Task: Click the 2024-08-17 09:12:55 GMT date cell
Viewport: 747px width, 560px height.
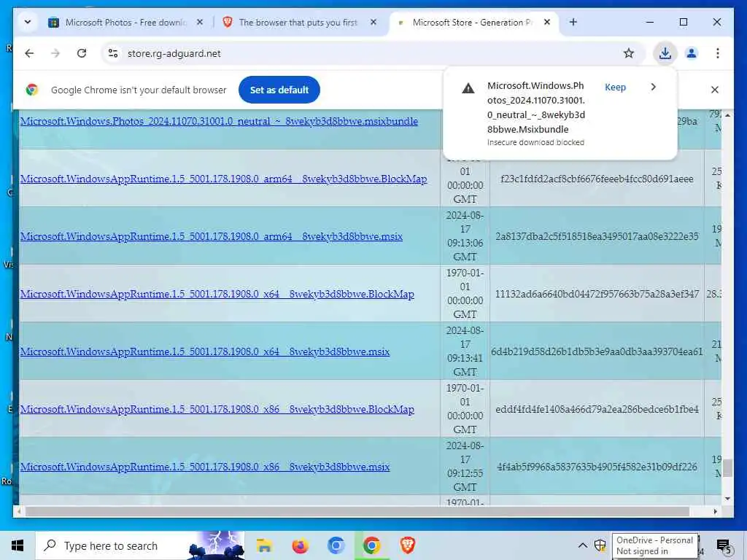Action: [465, 467]
